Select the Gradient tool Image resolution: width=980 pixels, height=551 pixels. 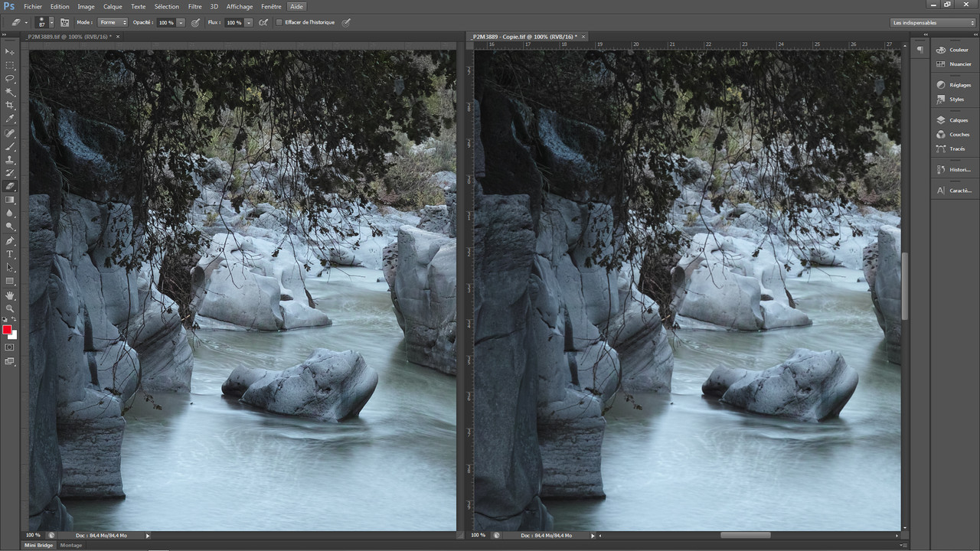click(x=10, y=200)
